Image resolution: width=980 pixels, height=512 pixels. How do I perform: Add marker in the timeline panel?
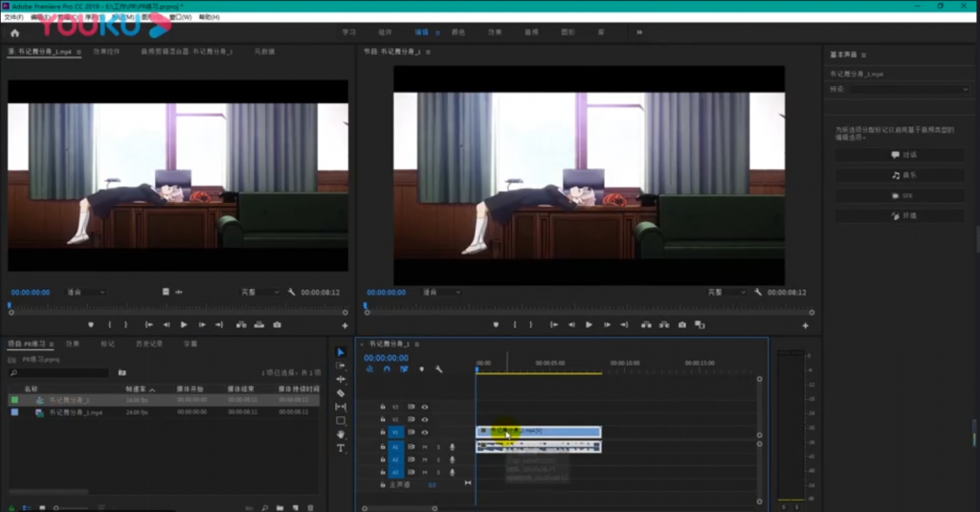coord(421,369)
